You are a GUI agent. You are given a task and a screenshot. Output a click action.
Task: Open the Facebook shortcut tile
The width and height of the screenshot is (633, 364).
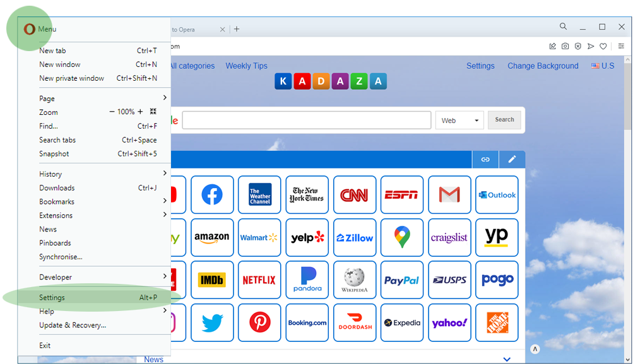click(212, 194)
